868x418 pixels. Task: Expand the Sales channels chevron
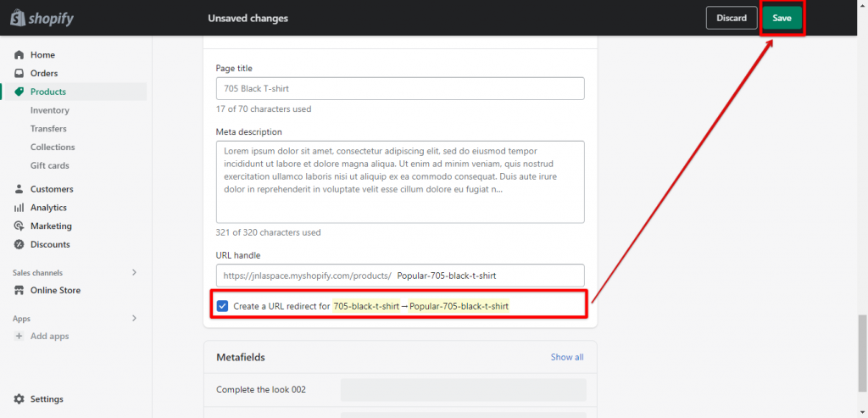[134, 272]
